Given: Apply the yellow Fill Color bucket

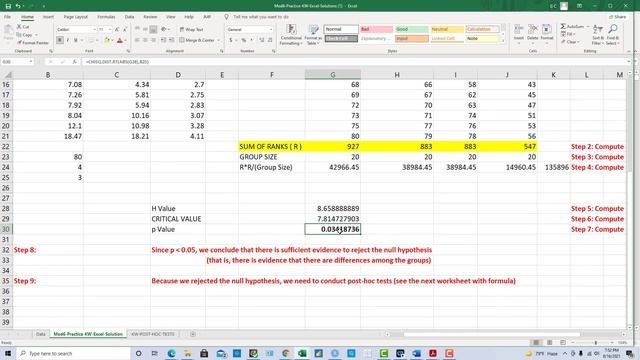Looking at the screenshot, I should coord(107,40).
